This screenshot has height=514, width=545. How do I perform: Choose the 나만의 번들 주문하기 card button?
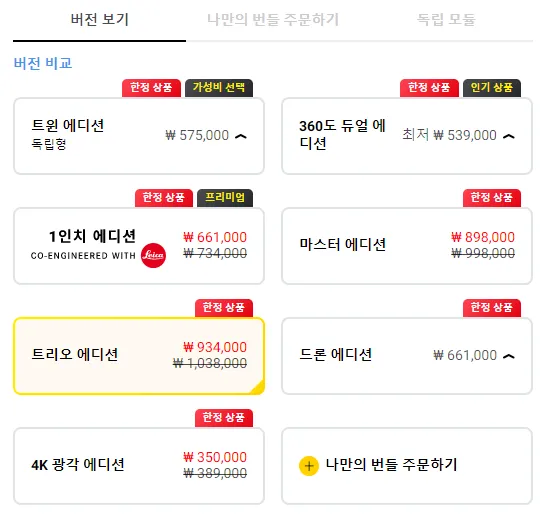pos(407,466)
